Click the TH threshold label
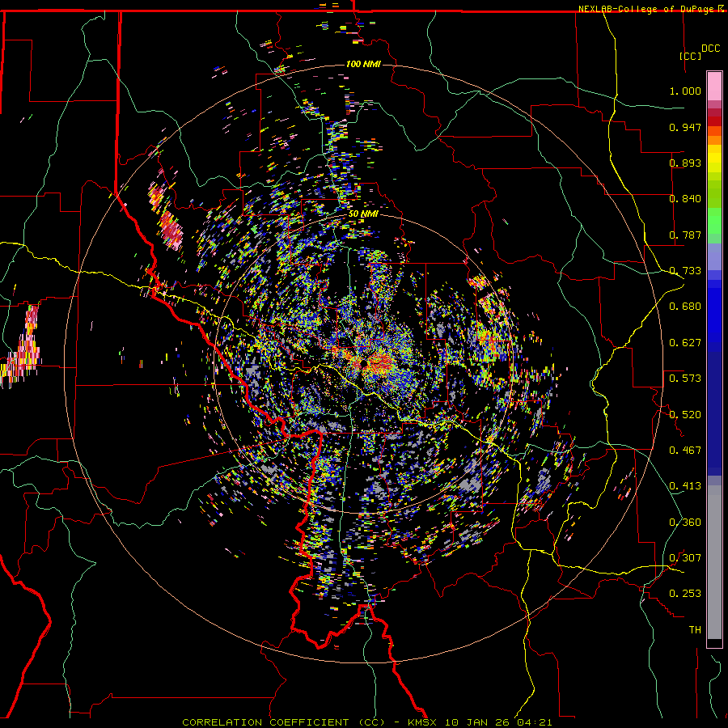 click(x=695, y=630)
